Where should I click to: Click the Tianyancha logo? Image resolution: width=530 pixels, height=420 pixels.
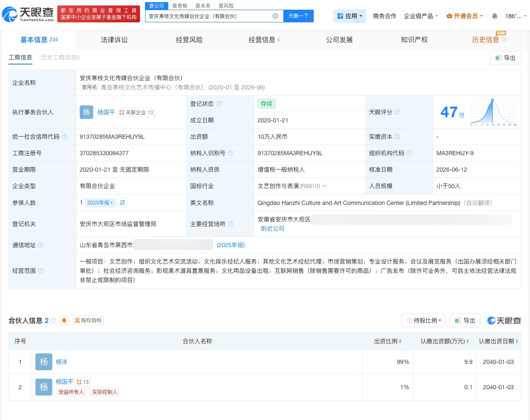pyautogui.click(x=28, y=14)
